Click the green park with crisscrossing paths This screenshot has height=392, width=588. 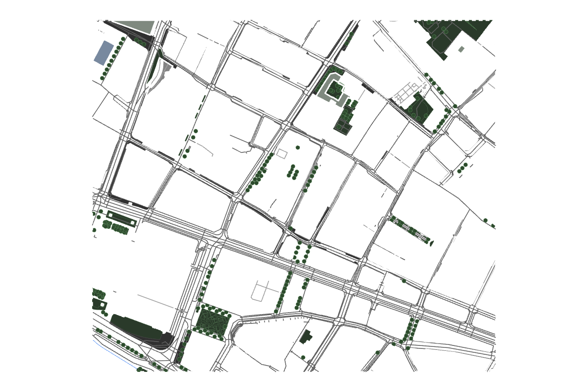click(214, 321)
